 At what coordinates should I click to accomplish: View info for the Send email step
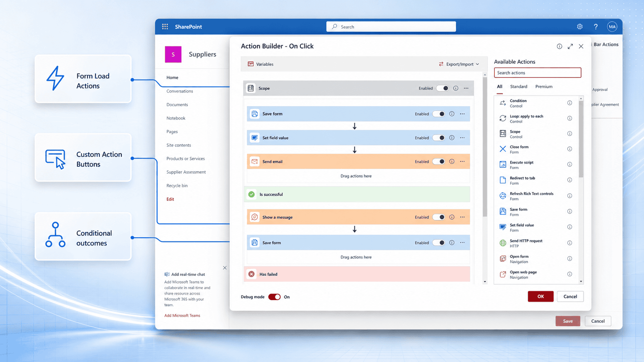pos(452,162)
